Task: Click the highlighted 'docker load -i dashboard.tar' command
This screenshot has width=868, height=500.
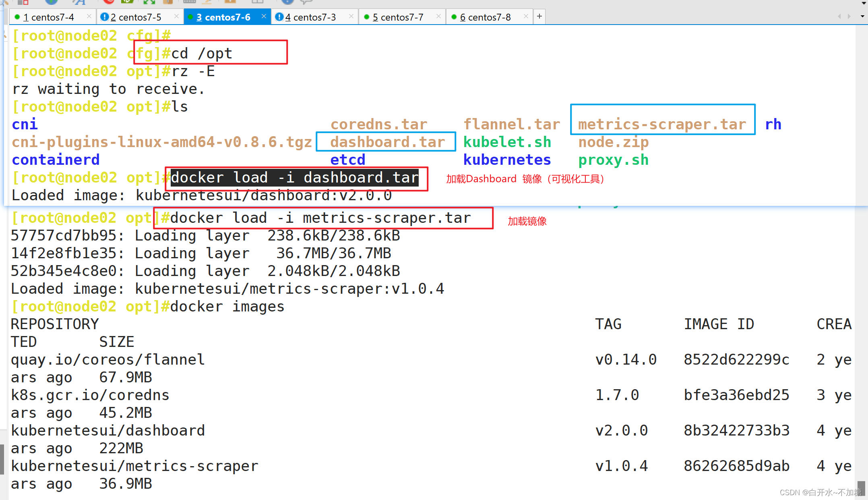Action: [295, 178]
